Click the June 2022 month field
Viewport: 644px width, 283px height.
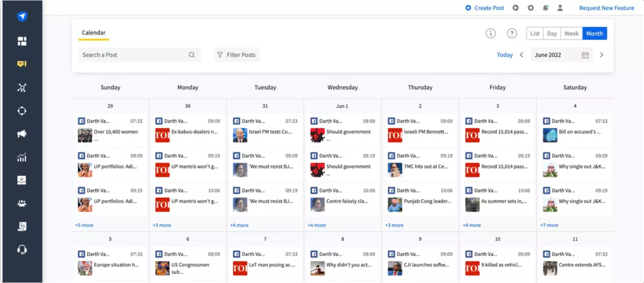click(x=561, y=55)
